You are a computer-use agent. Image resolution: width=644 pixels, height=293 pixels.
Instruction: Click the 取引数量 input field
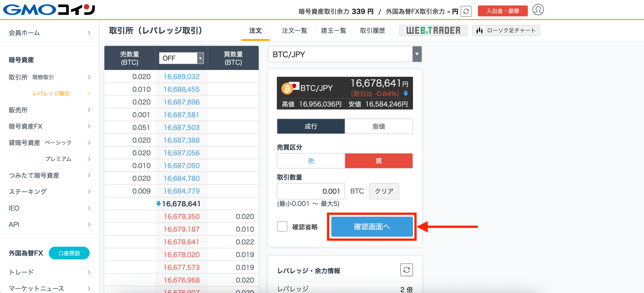coord(311,191)
